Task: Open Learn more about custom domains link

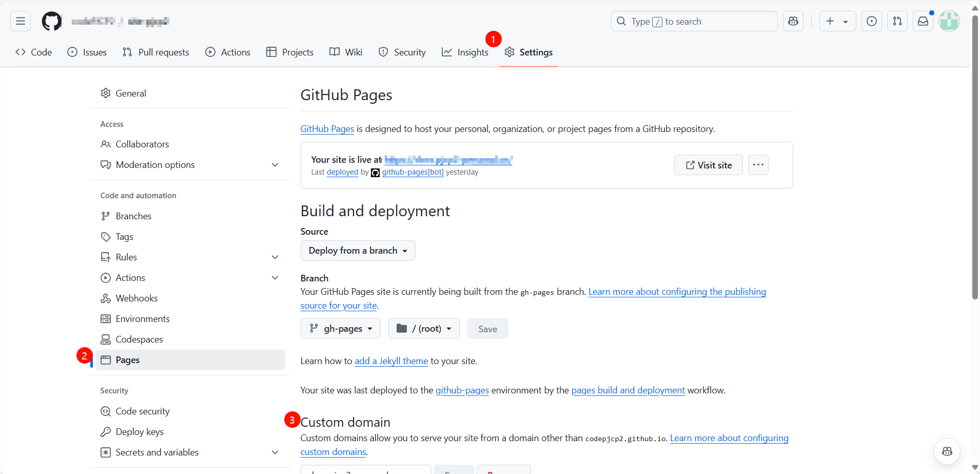Action: click(x=729, y=438)
